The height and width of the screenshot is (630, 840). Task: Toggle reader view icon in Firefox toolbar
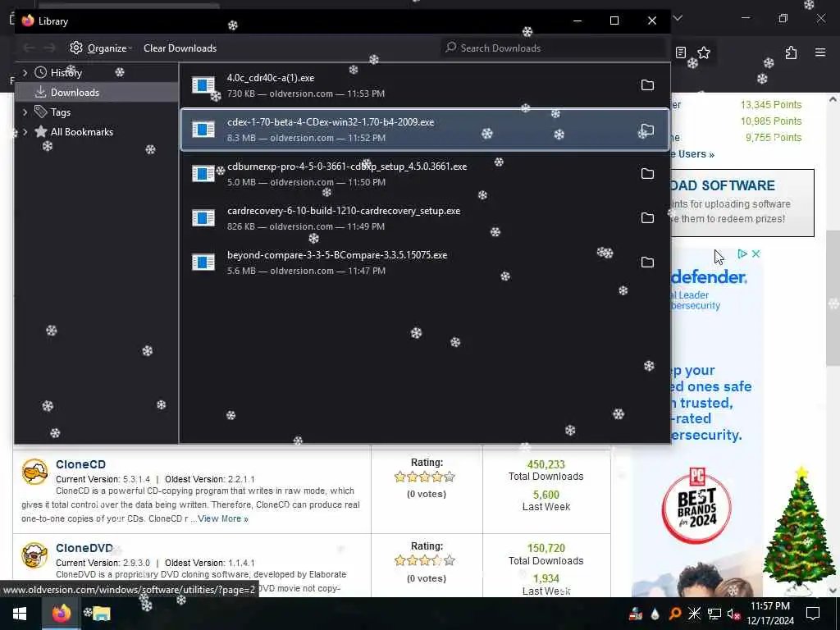681,52
